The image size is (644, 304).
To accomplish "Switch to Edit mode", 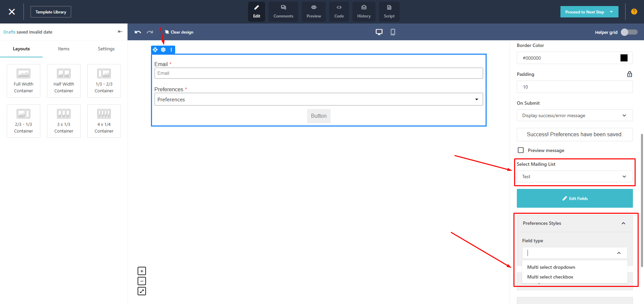I will 256,12.
